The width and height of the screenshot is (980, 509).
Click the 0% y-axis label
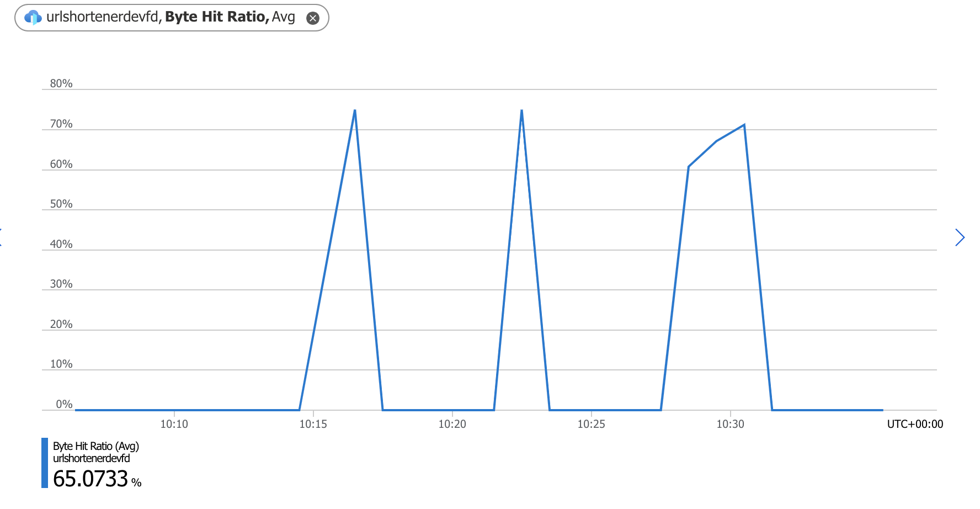[63, 404]
